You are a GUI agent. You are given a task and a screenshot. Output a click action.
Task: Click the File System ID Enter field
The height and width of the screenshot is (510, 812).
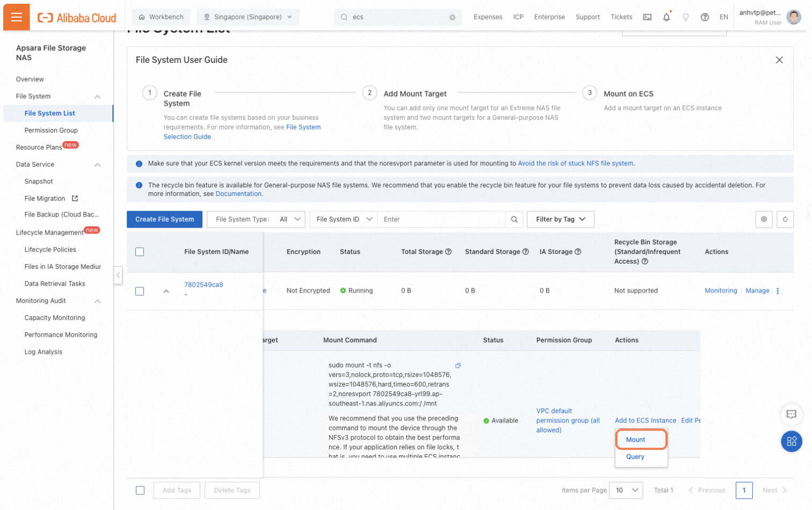pyautogui.click(x=441, y=219)
